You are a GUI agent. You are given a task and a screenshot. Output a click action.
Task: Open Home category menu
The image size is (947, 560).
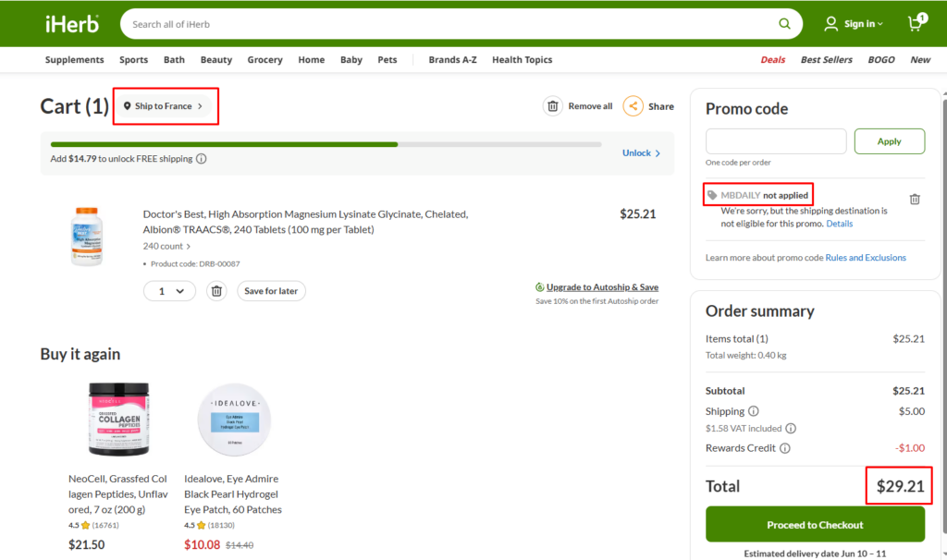[x=311, y=60]
